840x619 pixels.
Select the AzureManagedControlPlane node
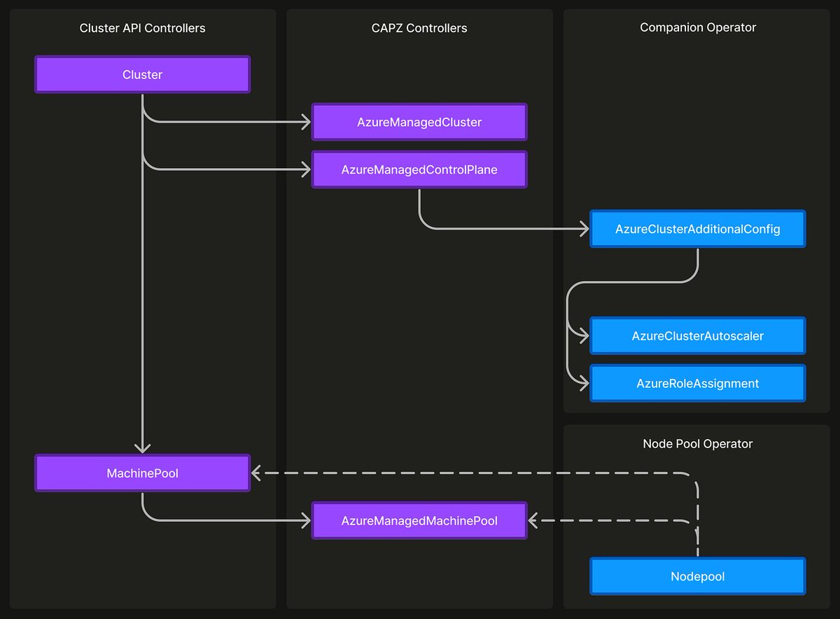coord(419,169)
